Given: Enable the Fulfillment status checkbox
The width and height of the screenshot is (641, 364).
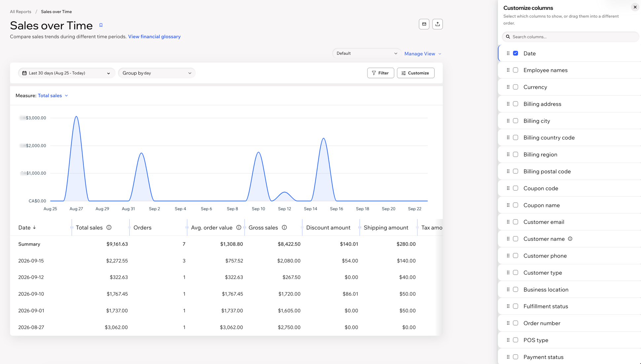Looking at the screenshot, I should (515, 306).
